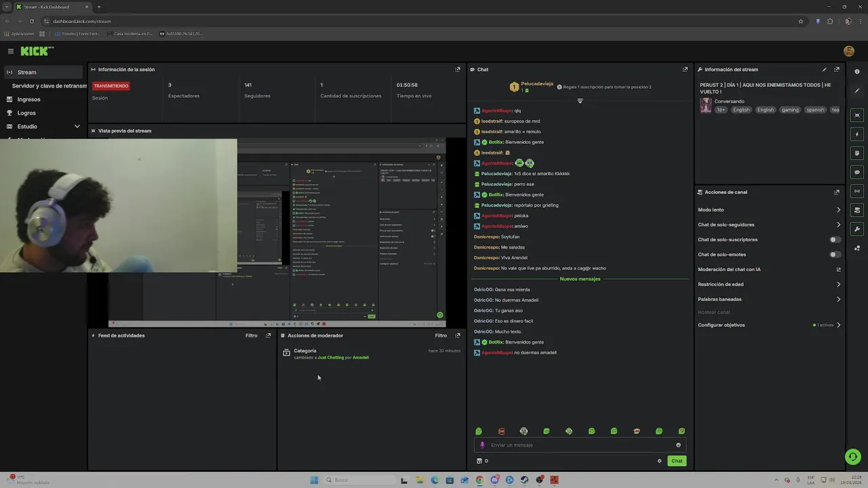
Task: Click the taskbar Buscar search box
Action: pyautogui.click(x=359, y=480)
